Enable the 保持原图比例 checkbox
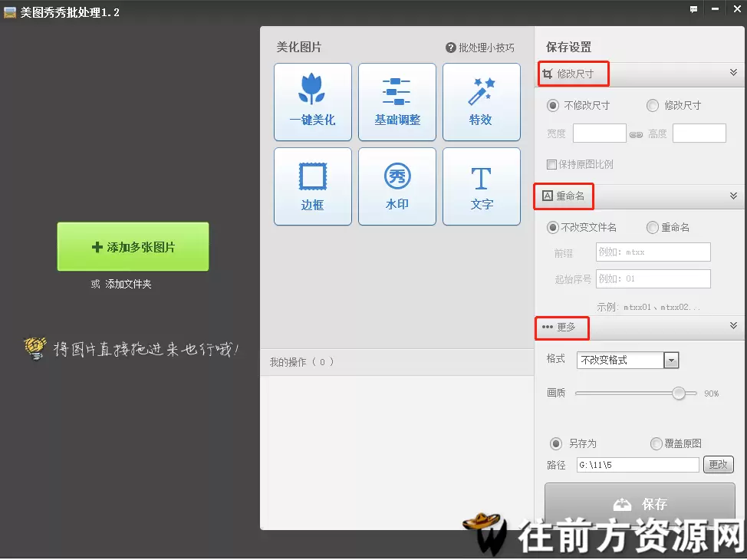This screenshot has height=560, width=747. click(x=551, y=165)
